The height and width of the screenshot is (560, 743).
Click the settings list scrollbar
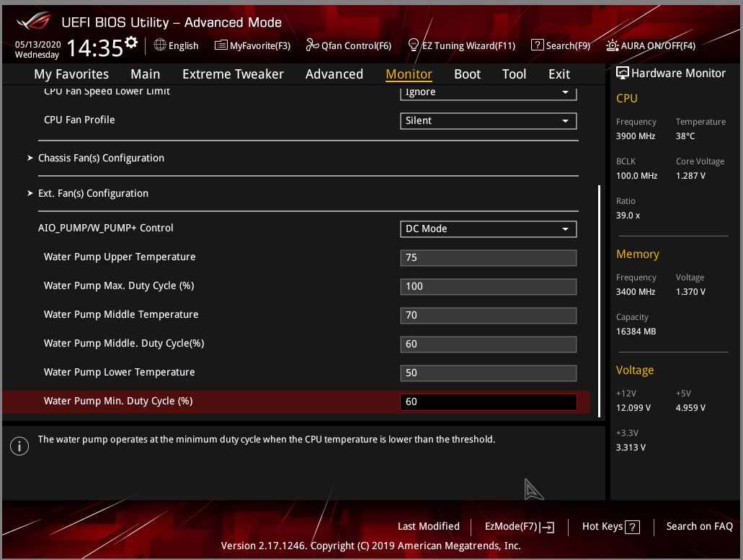tap(600, 301)
